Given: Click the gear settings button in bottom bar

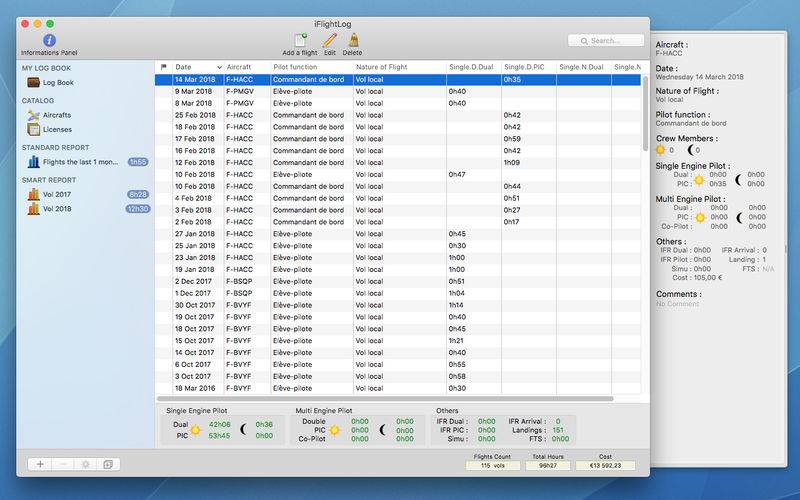Looking at the screenshot, I should [86, 464].
